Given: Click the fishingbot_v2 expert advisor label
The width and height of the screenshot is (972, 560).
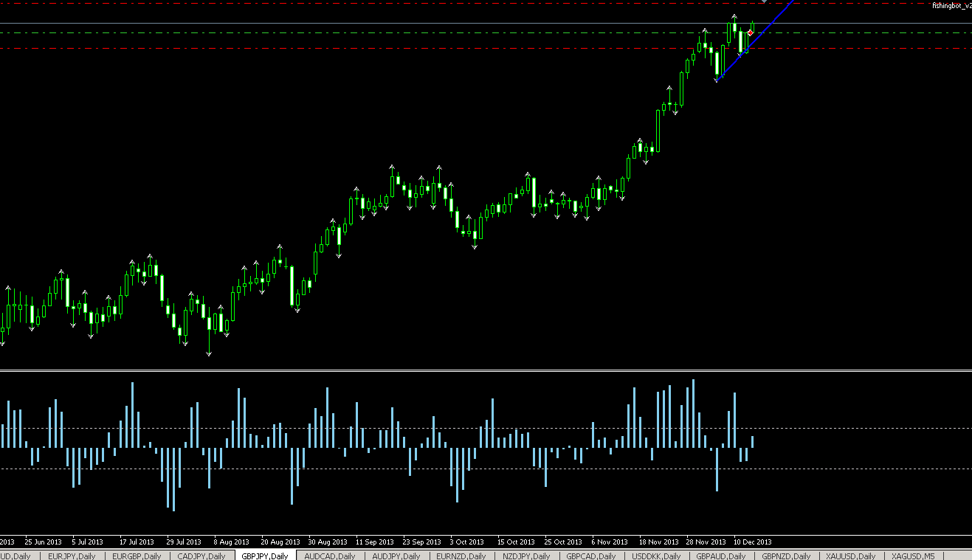Looking at the screenshot, I should [952, 6].
